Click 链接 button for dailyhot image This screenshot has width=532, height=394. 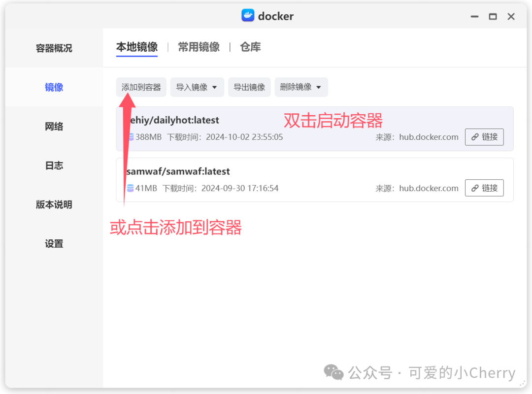click(x=484, y=137)
